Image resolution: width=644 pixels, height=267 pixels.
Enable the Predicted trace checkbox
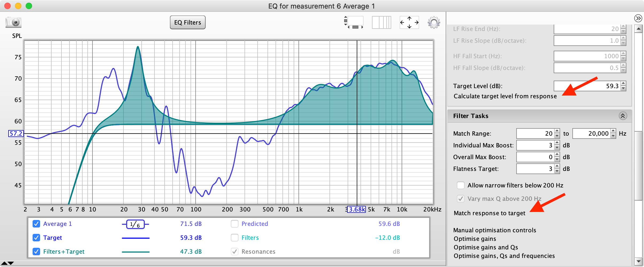pos(235,224)
